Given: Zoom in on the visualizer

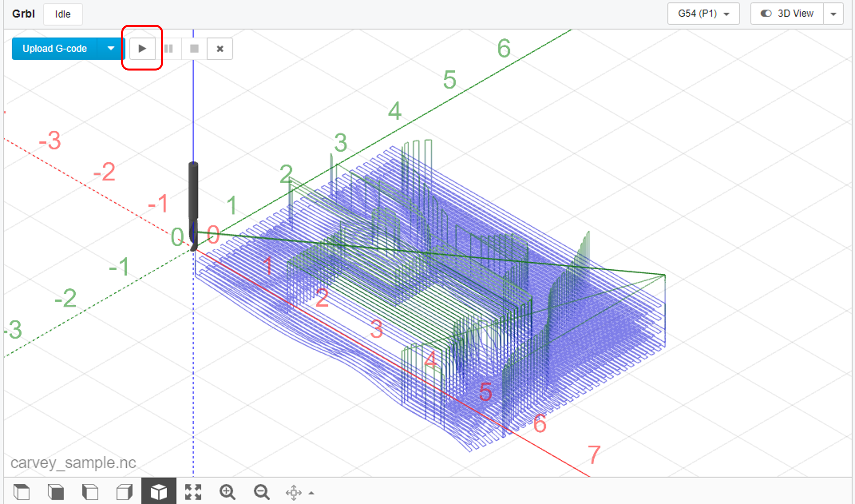Looking at the screenshot, I should click(x=227, y=492).
